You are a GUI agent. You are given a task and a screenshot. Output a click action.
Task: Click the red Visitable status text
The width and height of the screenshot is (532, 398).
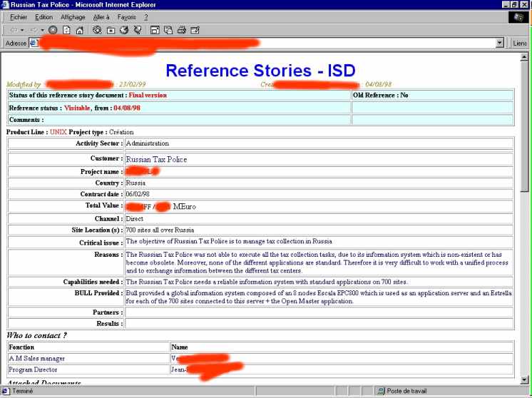(77, 108)
